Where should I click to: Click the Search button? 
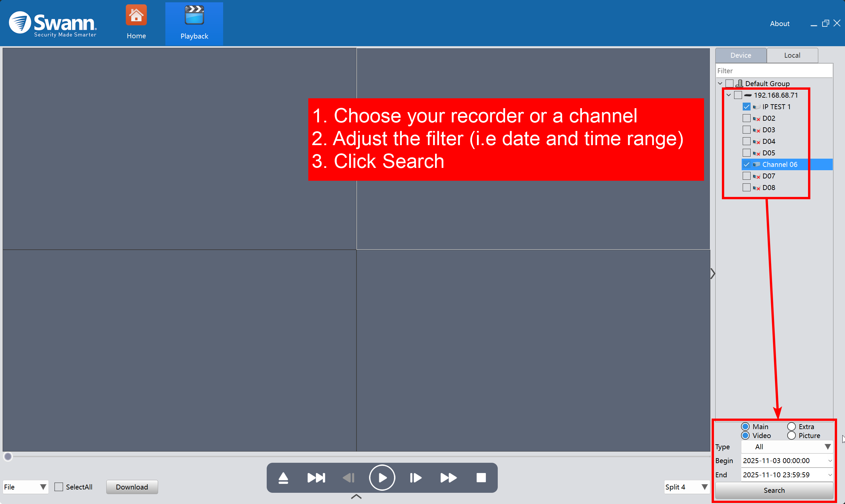click(x=774, y=490)
